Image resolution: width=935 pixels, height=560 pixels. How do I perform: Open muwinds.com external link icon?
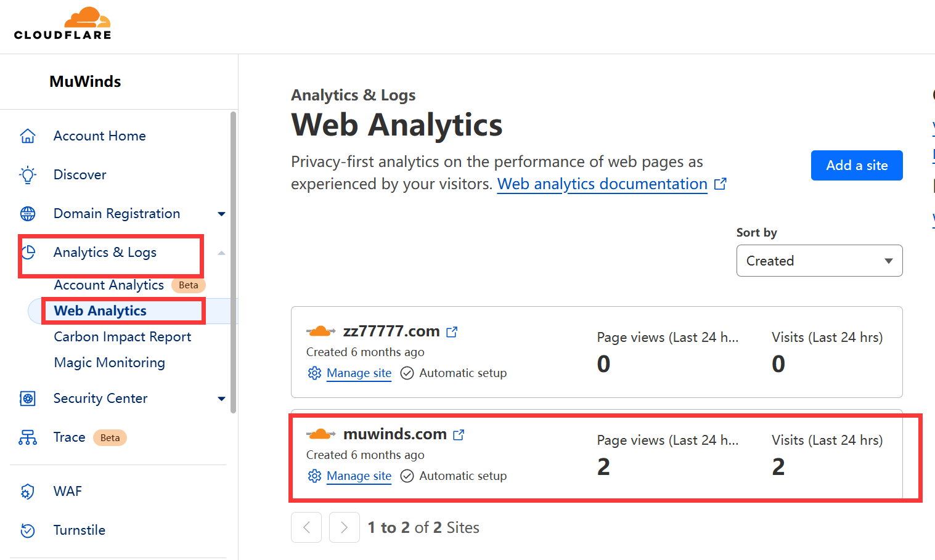tap(459, 435)
